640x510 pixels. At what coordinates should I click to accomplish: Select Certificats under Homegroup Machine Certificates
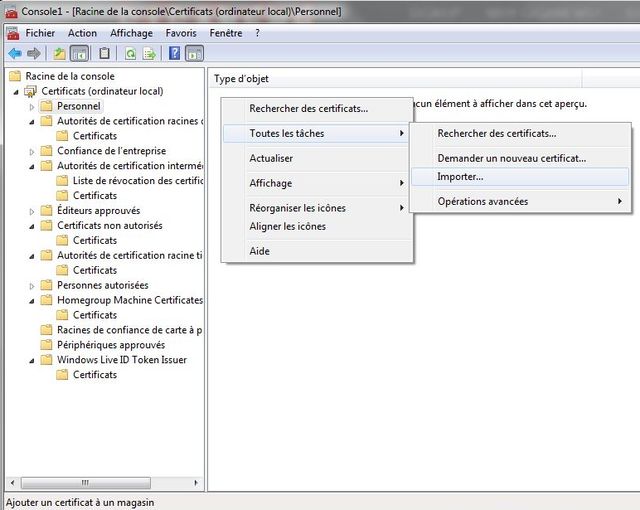[x=95, y=315]
